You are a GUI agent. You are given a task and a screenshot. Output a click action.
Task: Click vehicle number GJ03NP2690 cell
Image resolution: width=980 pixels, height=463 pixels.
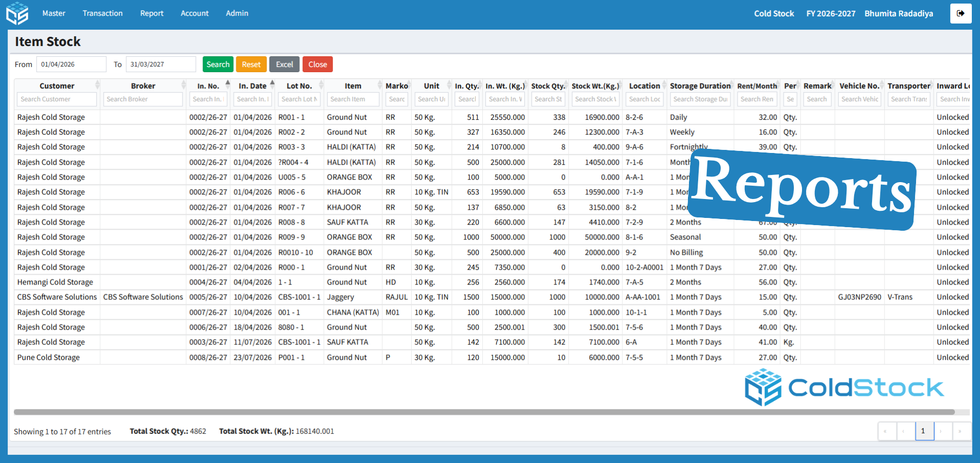click(x=859, y=297)
